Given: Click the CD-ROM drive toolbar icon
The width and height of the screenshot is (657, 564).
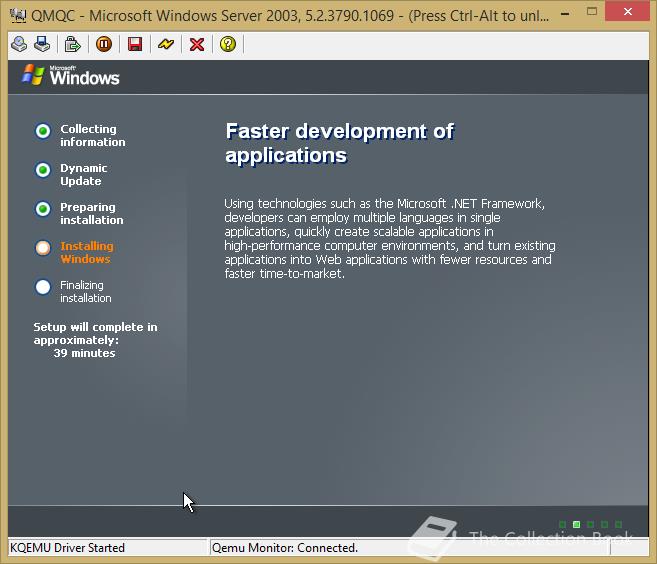Looking at the screenshot, I should (x=19, y=44).
